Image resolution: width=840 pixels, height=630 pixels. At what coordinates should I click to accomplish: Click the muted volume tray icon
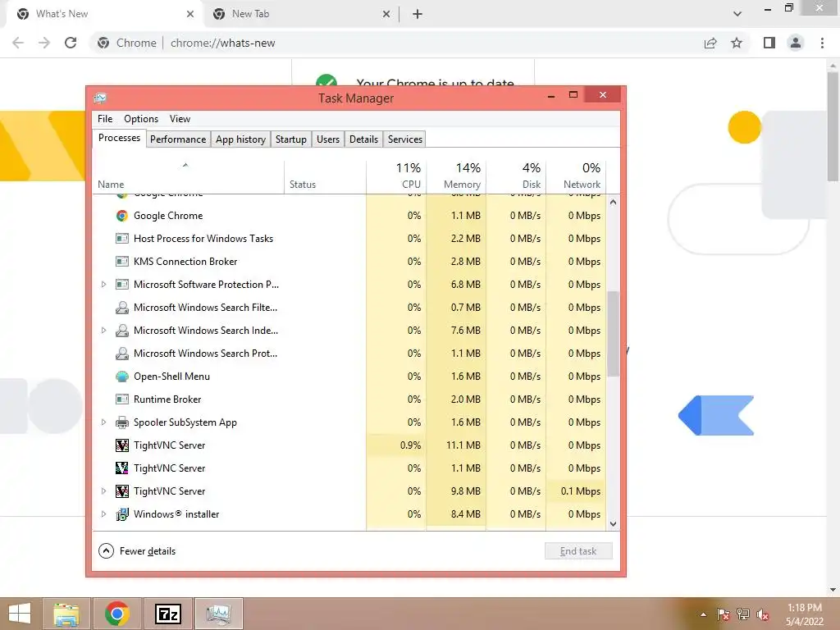(x=762, y=614)
